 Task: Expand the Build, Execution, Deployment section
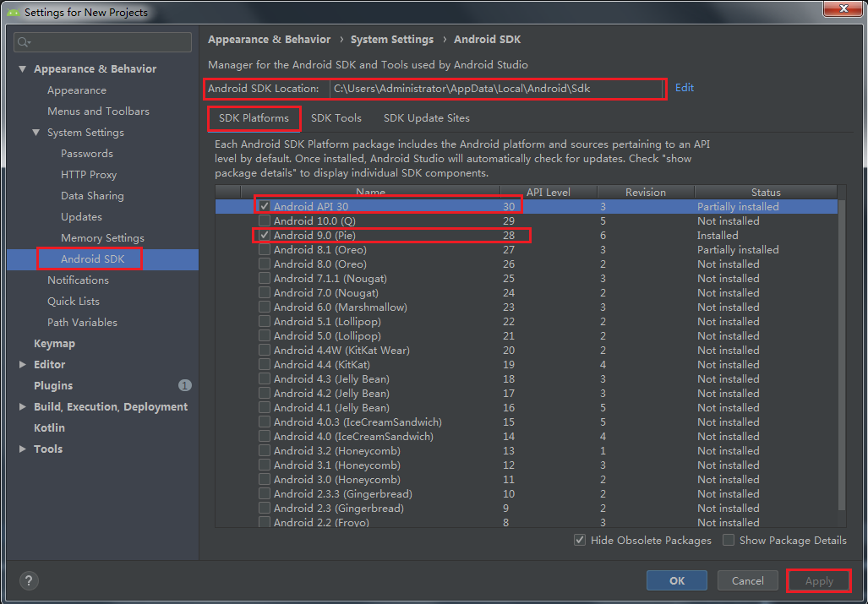pos(24,406)
